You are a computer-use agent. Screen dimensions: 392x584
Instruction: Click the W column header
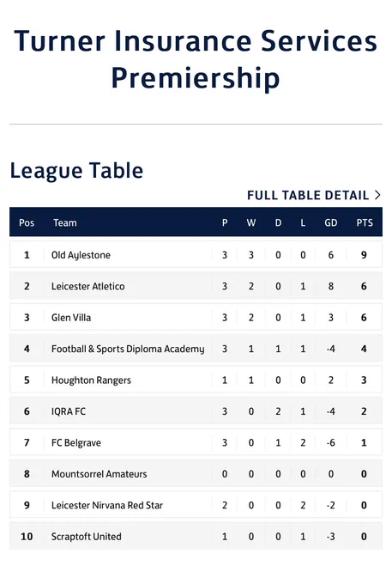click(251, 222)
